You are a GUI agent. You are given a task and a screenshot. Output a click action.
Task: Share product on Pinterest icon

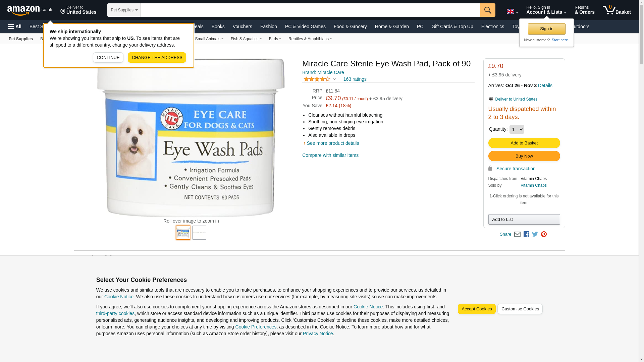544,234
